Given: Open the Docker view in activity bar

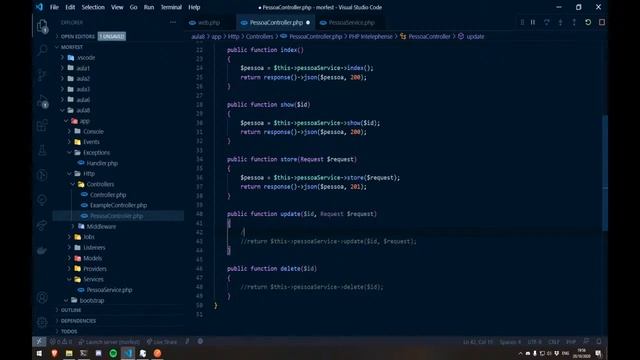Looking at the screenshot, I should coord(42,250).
